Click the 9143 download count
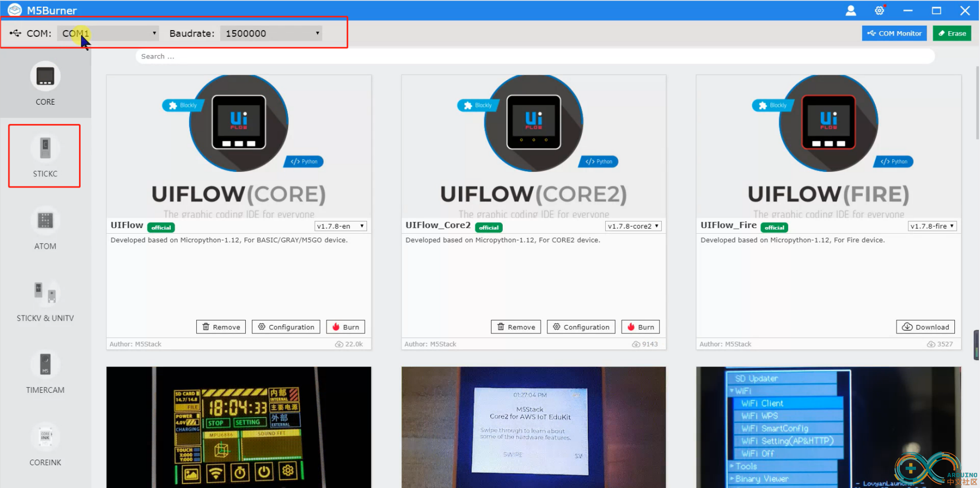Screen dimensions: 980x488 645,344
